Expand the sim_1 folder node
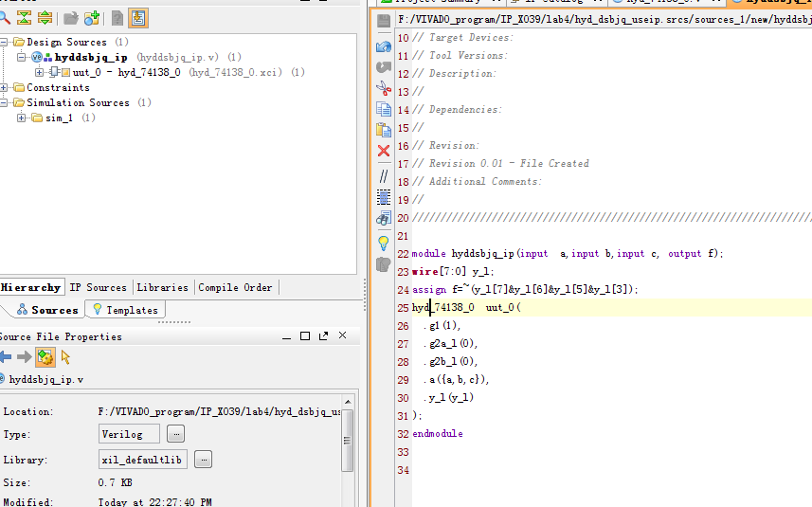This screenshot has width=812, height=507. click(x=22, y=118)
